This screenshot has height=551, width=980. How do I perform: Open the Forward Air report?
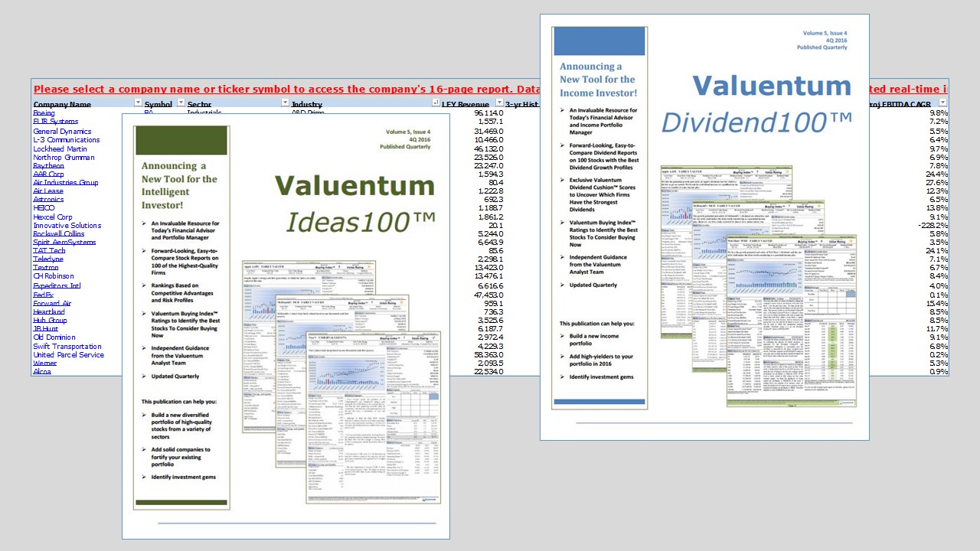[52, 302]
